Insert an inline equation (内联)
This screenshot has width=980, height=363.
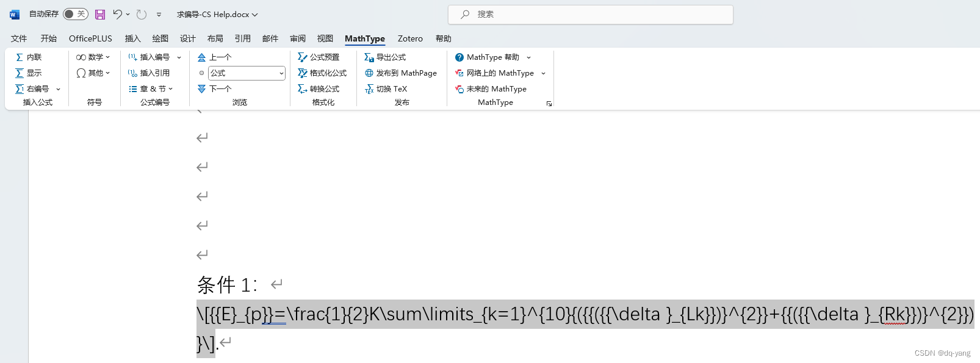click(29, 57)
